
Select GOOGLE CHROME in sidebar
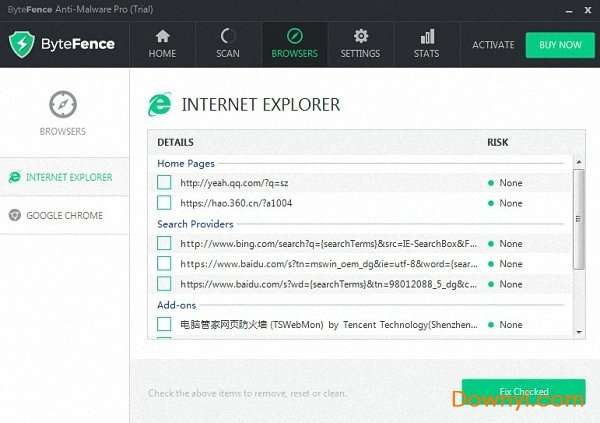(x=64, y=215)
